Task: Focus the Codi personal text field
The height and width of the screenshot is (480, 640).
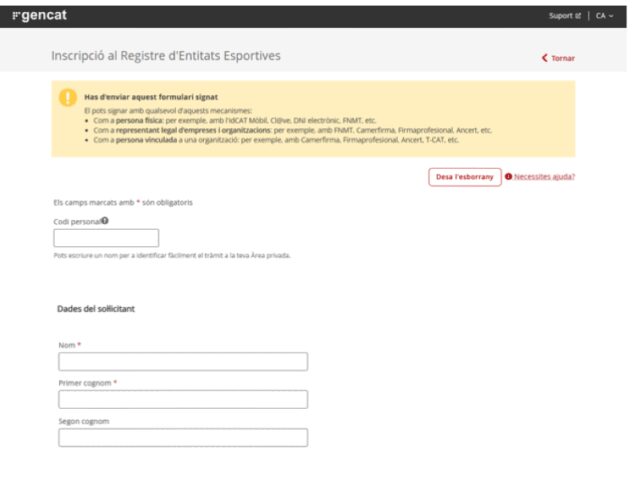Action: pos(106,238)
